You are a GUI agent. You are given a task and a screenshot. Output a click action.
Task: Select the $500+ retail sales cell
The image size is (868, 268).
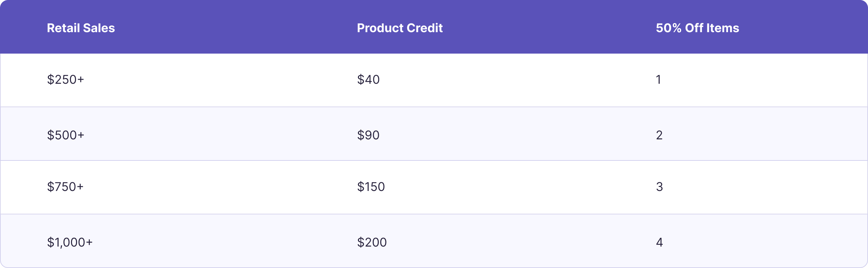pyautogui.click(x=65, y=135)
